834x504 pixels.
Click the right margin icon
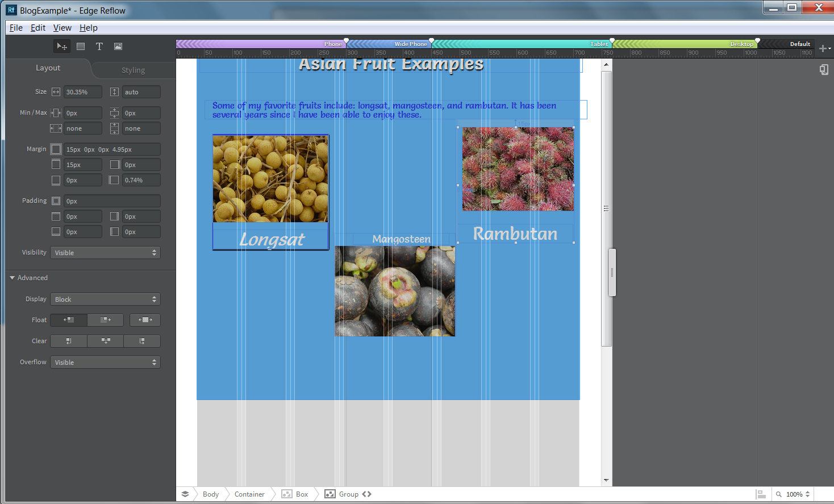114,164
